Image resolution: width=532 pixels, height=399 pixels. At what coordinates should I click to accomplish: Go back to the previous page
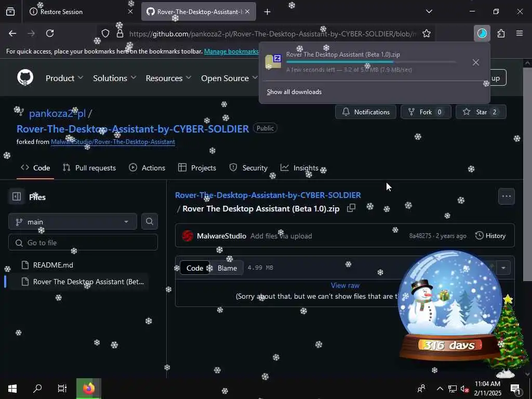point(12,33)
